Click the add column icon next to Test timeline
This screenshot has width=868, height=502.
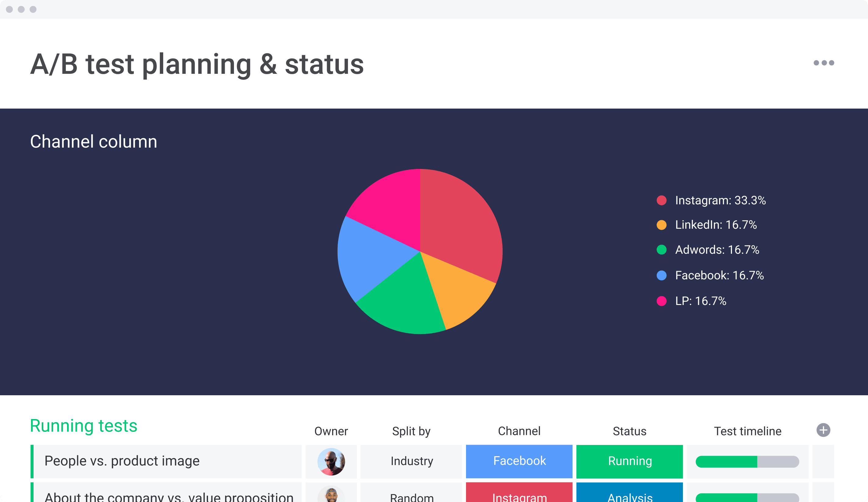822,430
